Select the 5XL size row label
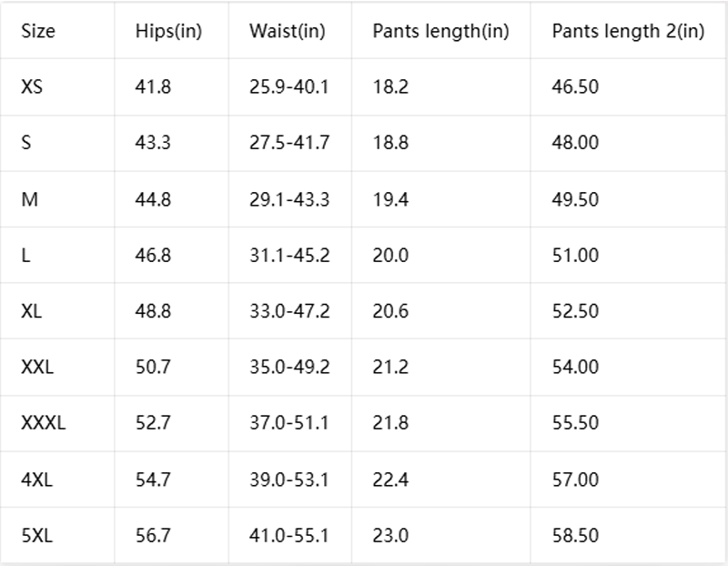728x566 pixels. click(36, 535)
